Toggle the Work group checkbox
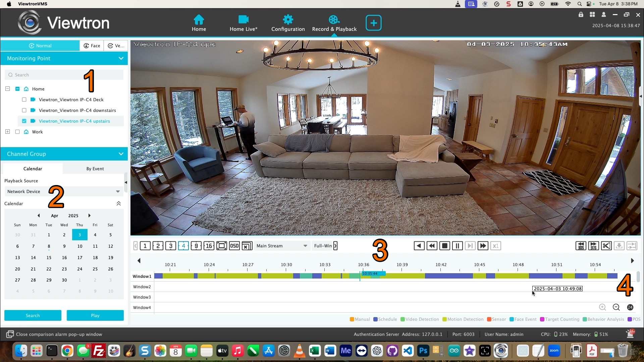 click(17, 132)
